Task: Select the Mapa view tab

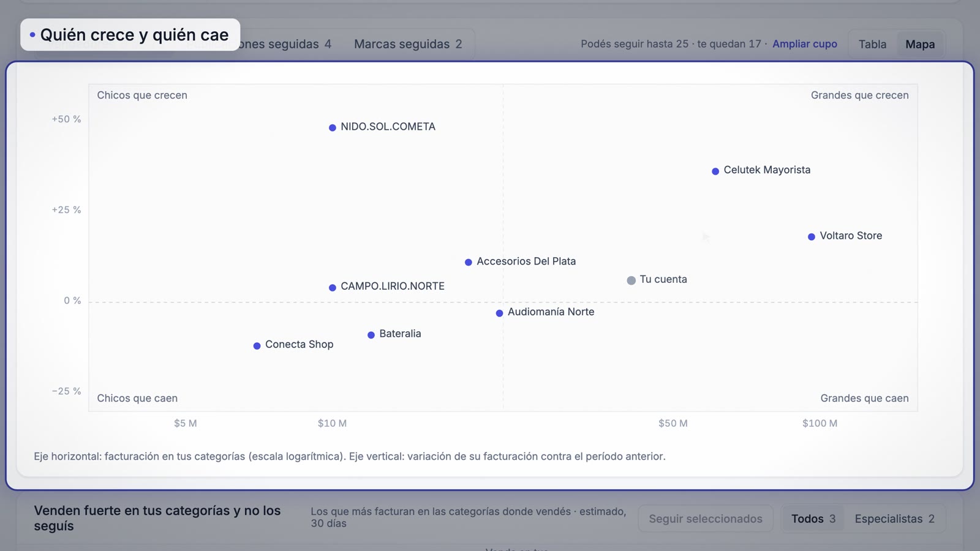Action: (920, 44)
